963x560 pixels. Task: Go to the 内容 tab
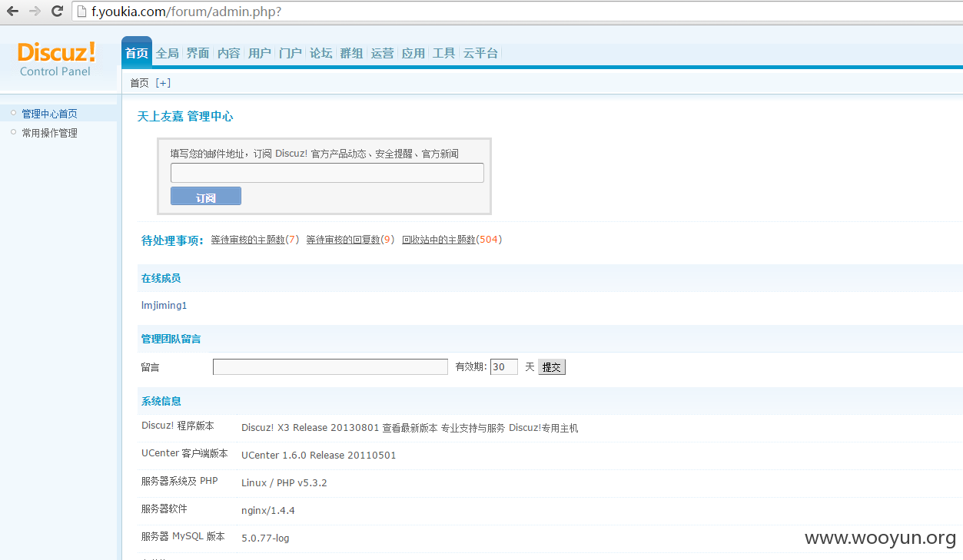pos(228,53)
